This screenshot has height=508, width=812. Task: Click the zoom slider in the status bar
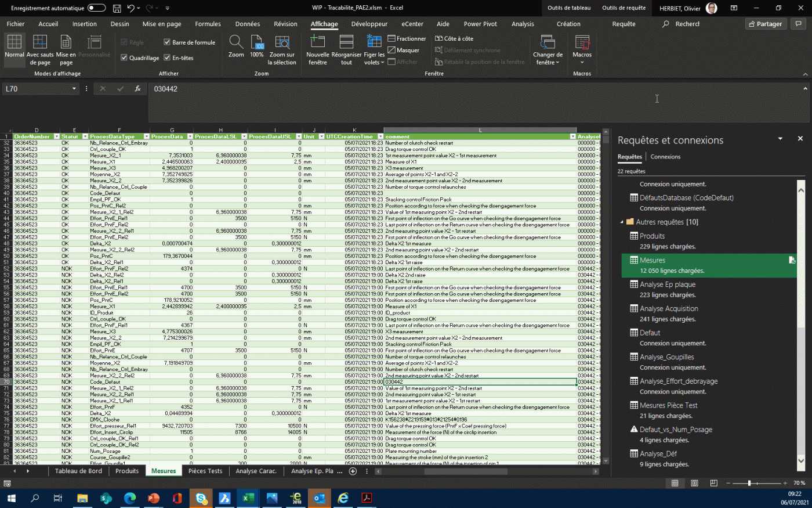tap(749, 483)
